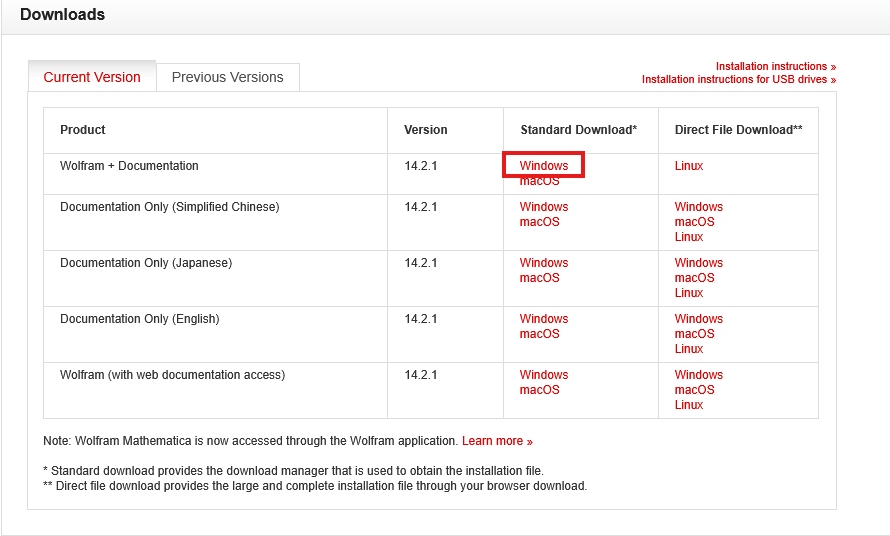Standard download Wolfram web documentation macOS
Viewport: 890px width, 536px height.
(539, 390)
